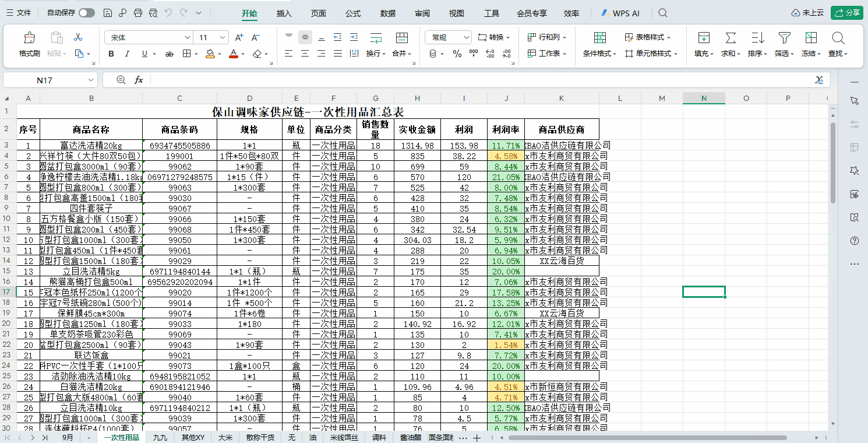Click the increase font size icon
This screenshot has height=443, width=868.
click(239, 37)
